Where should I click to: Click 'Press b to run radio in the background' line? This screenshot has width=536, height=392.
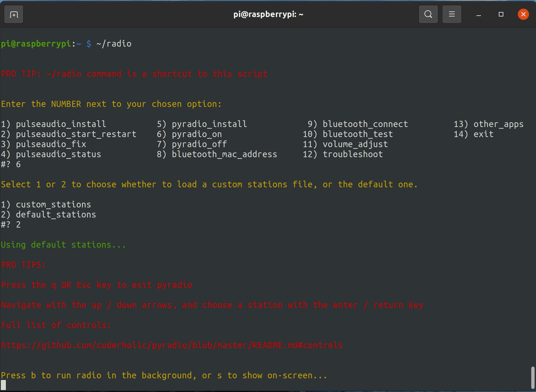(164, 376)
